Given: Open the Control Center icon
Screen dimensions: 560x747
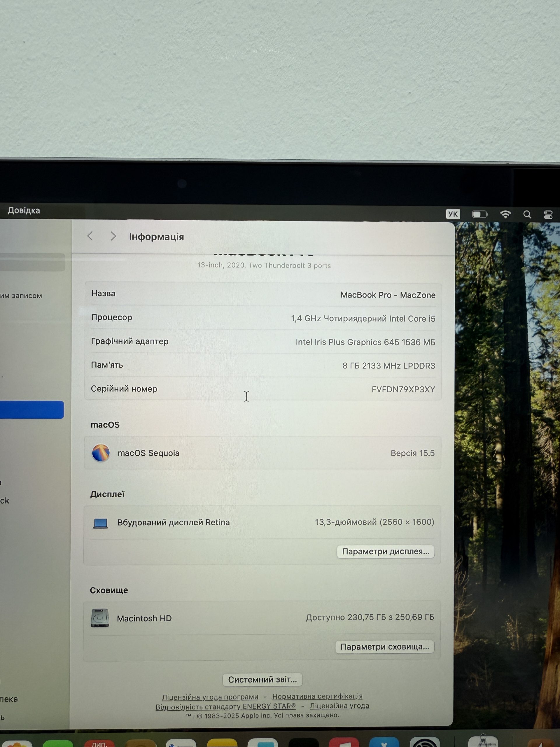Looking at the screenshot, I should click(x=548, y=214).
